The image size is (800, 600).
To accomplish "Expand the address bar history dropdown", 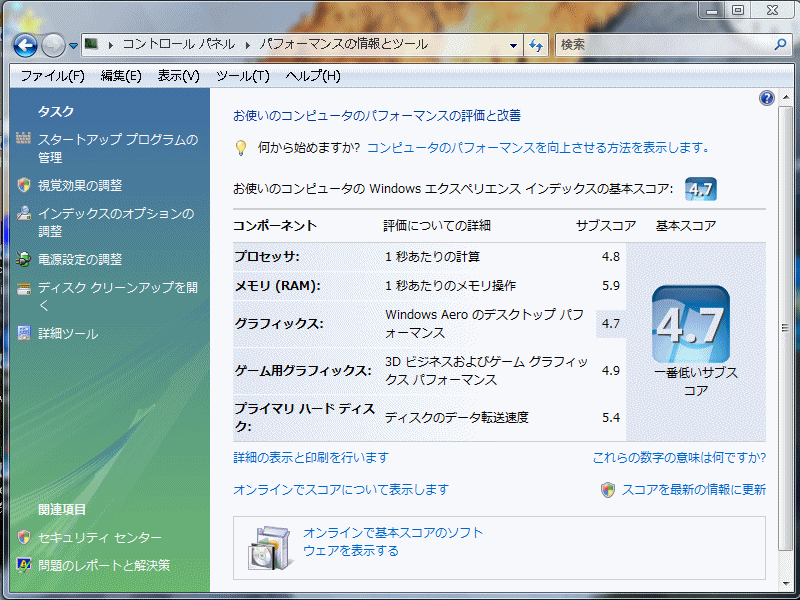I will pyautogui.click(x=514, y=45).
